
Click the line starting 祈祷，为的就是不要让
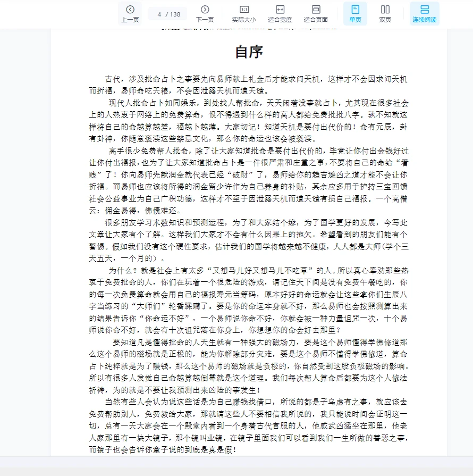175,390
